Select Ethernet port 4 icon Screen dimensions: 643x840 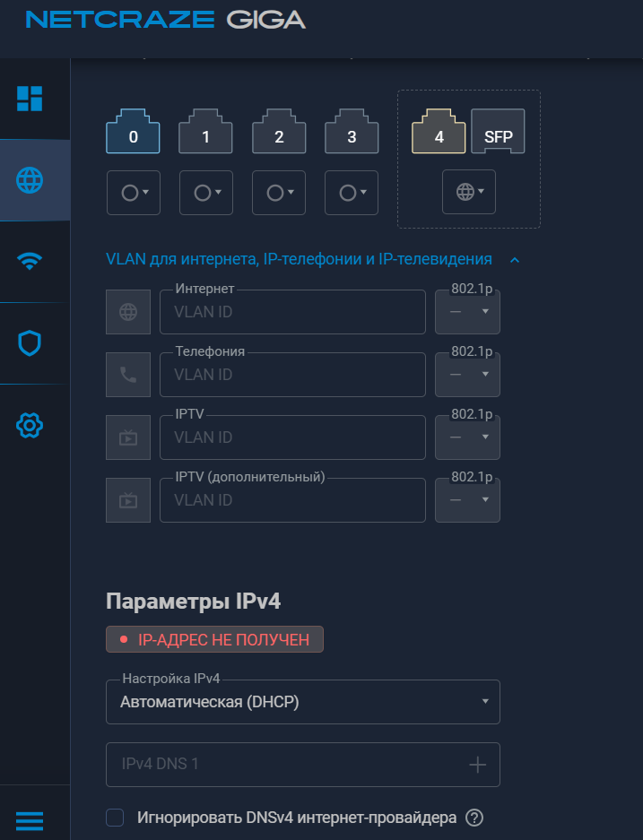(439, 131)
